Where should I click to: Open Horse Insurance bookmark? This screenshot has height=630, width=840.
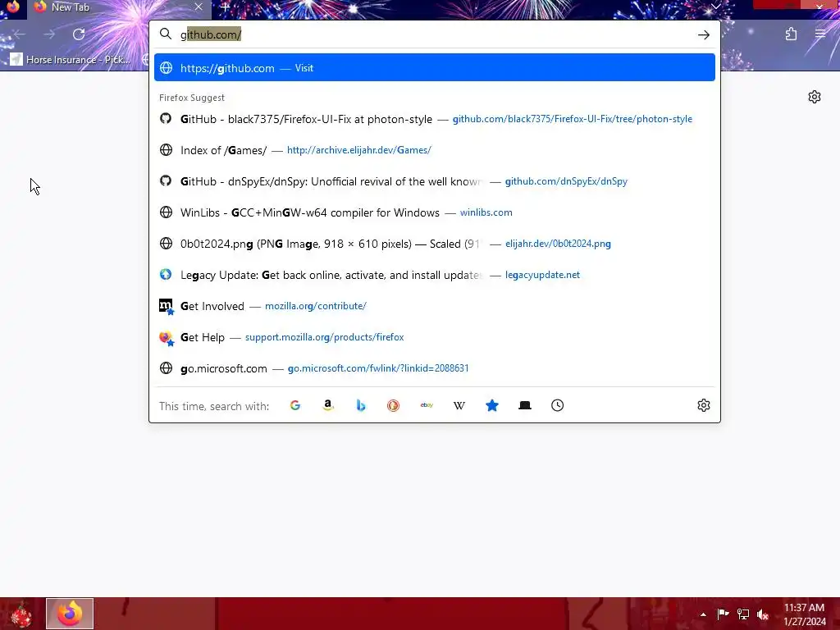[71, 59]
